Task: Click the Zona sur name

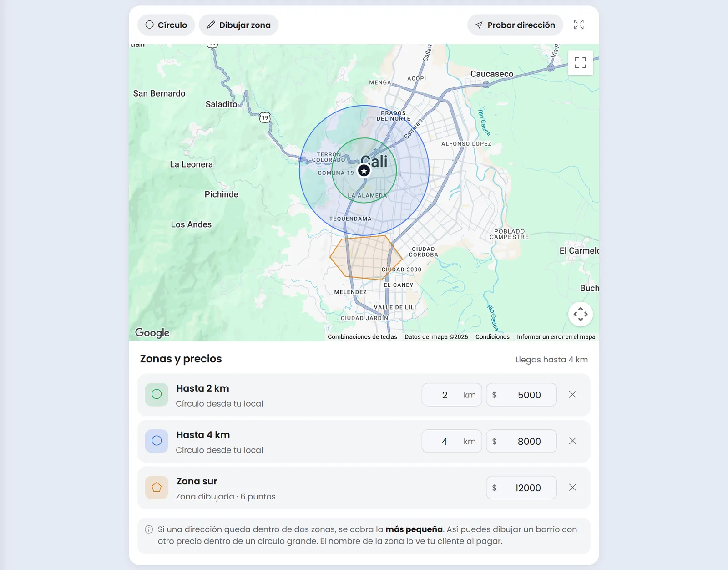Action: pos(197,481)
